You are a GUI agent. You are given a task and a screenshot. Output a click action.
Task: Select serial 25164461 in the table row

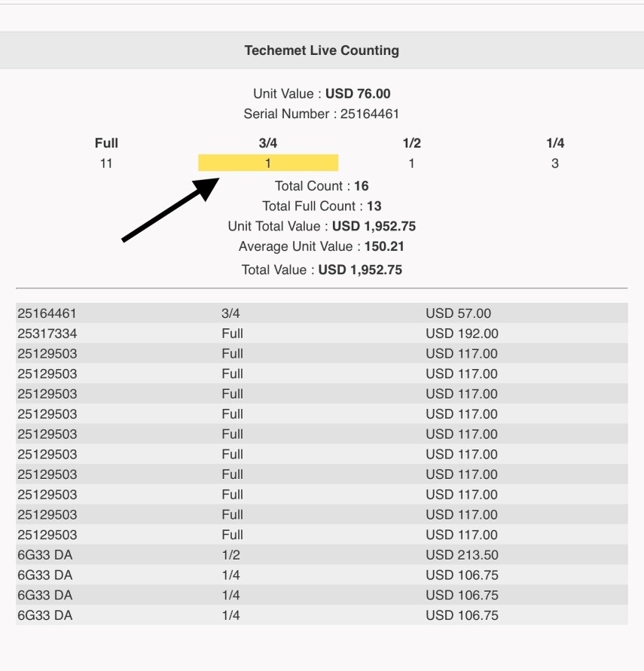[x=47, y=313]
